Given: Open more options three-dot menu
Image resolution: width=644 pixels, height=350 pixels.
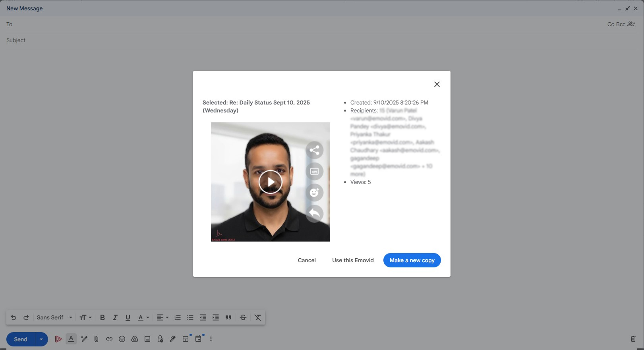Looking at the screenshot, I should (211, 339).
